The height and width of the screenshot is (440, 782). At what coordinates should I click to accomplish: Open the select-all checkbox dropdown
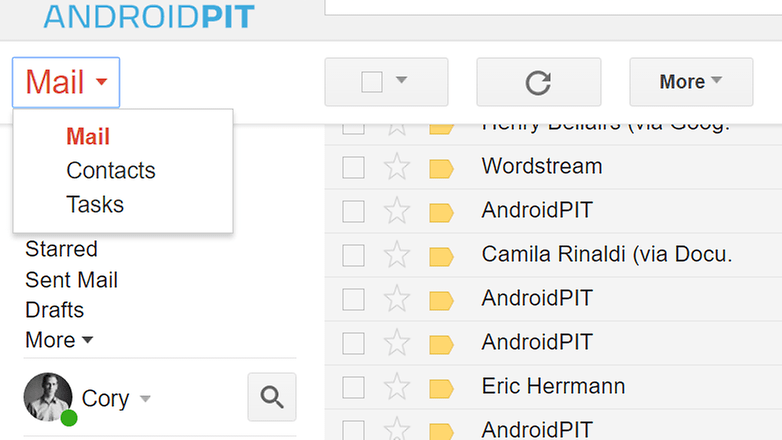[401, 80]
